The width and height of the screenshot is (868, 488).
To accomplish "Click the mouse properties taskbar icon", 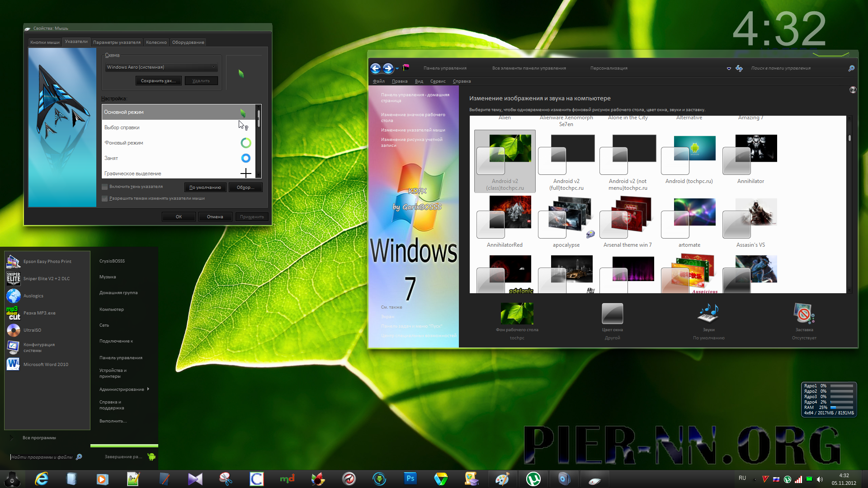I will (594, 479).
